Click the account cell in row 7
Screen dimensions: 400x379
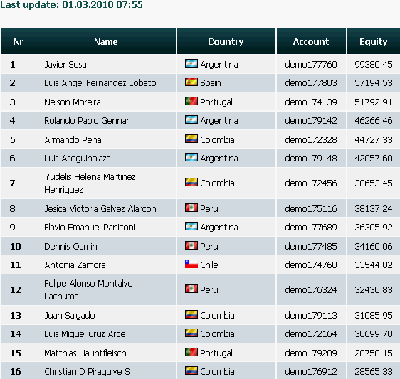(311, 183)
